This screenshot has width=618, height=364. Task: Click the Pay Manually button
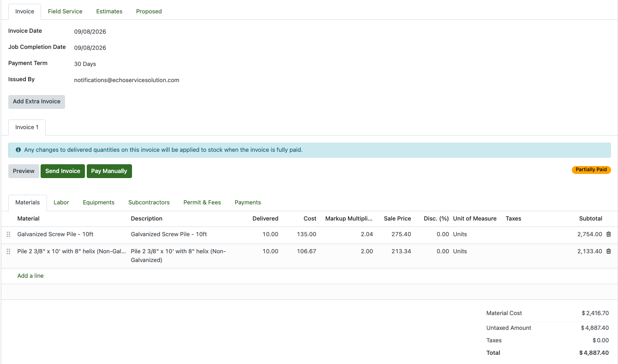(x=109, y=171)
